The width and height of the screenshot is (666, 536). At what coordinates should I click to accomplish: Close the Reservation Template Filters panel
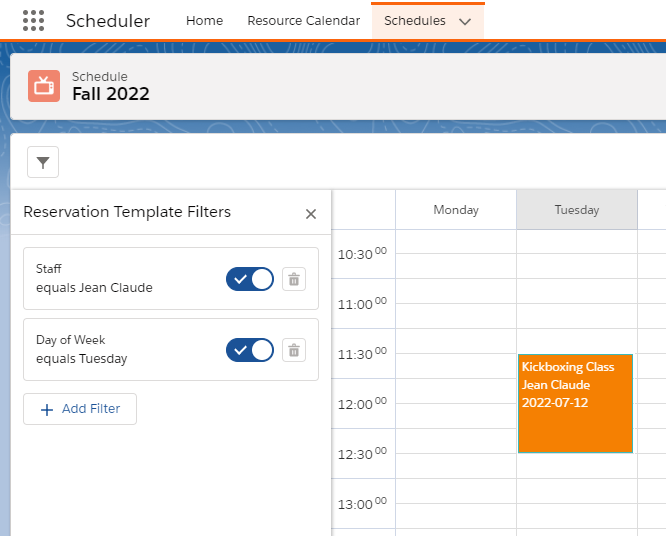(310, 214)
